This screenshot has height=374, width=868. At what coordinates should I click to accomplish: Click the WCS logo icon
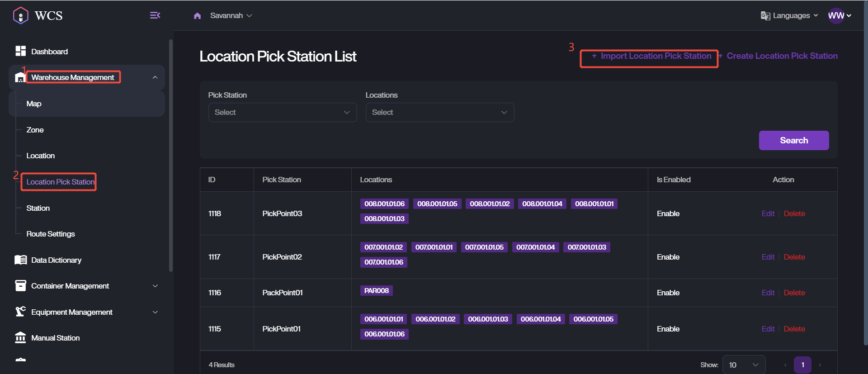tap(21, 15)
